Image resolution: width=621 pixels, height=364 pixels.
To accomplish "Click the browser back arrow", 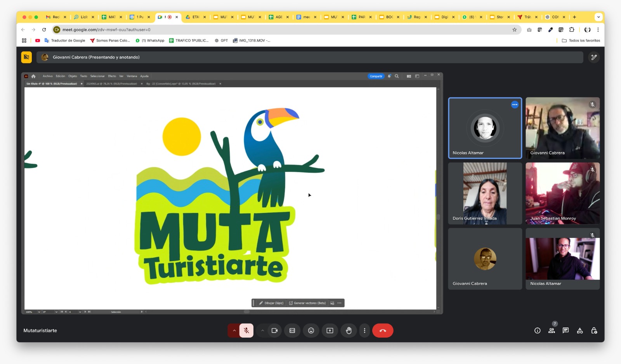I will coord(23,29).
